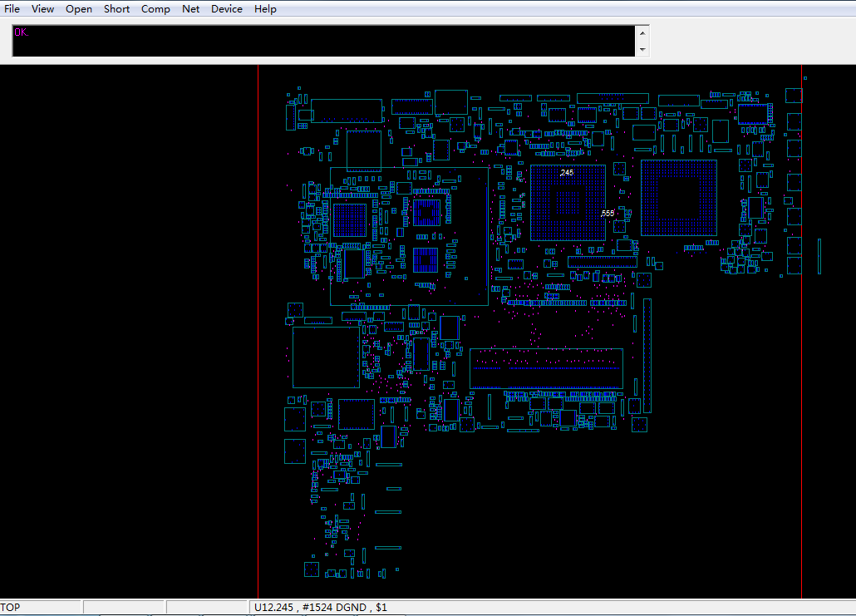856x616 pixels.
Task: Open the Help menu
Action: (265, 9)
